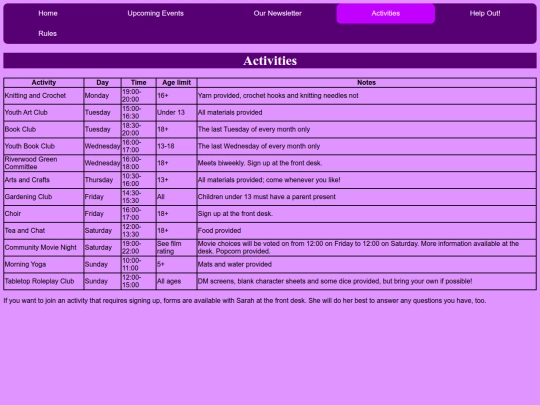Select the Riverwood Green Committee cell
Screen dimensions: 540x405
tap(44, 163)
